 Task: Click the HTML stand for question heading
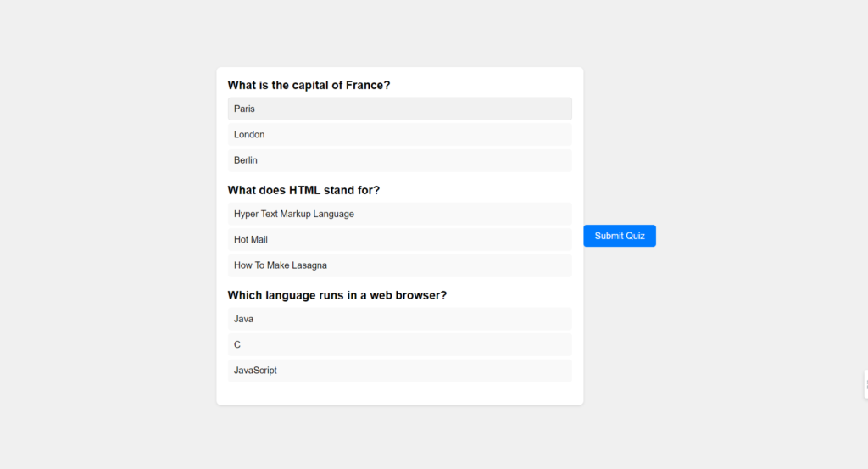click(303, 190)
